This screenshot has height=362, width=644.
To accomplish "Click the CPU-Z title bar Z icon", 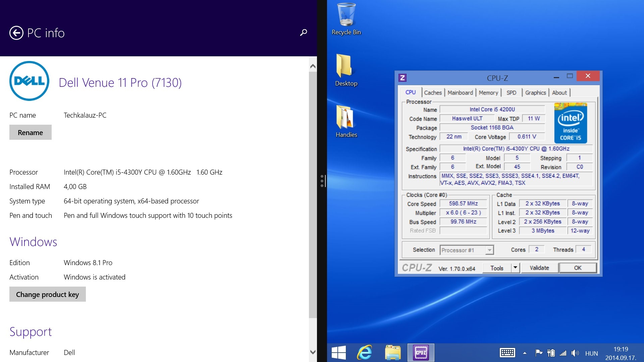I will click(402, 78).
